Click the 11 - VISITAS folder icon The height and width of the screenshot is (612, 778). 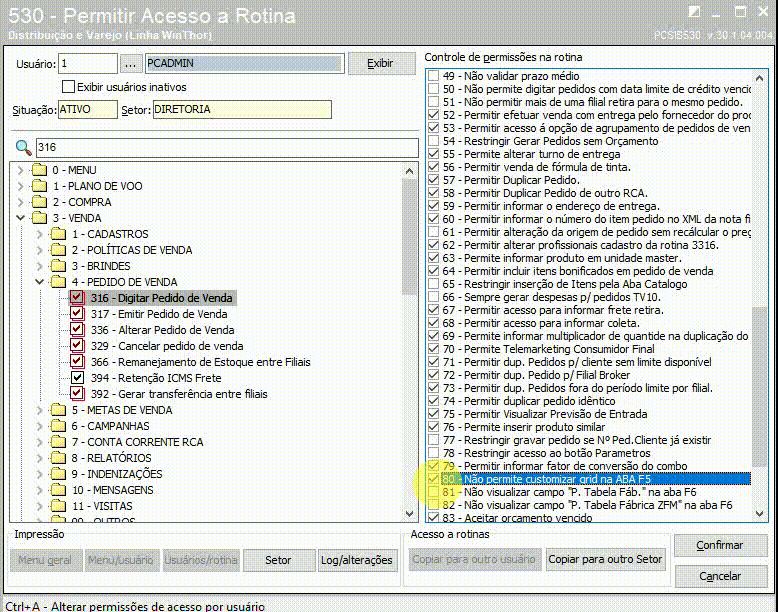point(58,506)
